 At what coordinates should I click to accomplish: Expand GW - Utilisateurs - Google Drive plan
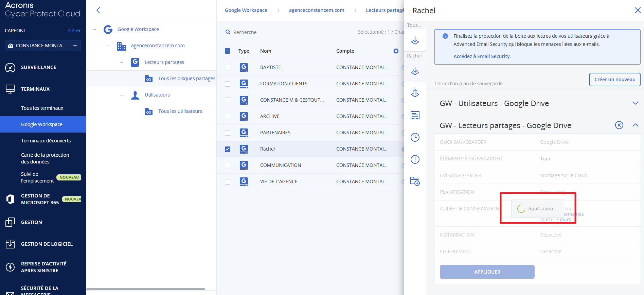pos(635,103)
